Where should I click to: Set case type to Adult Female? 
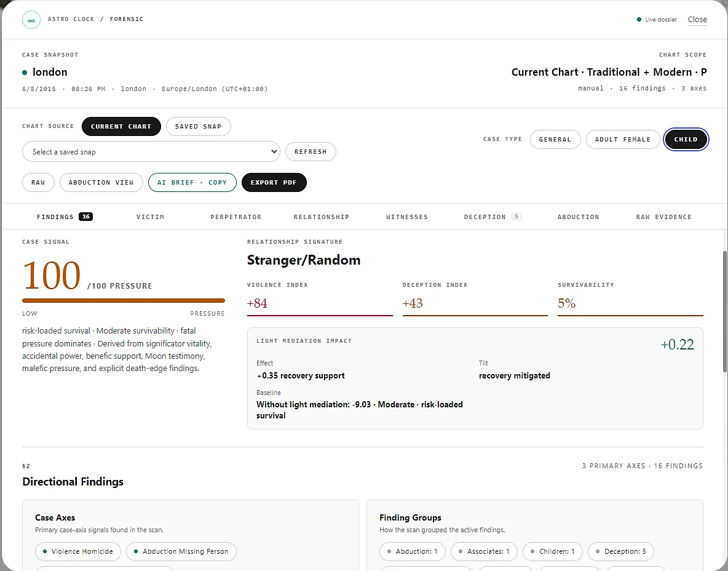click(623, 140)
